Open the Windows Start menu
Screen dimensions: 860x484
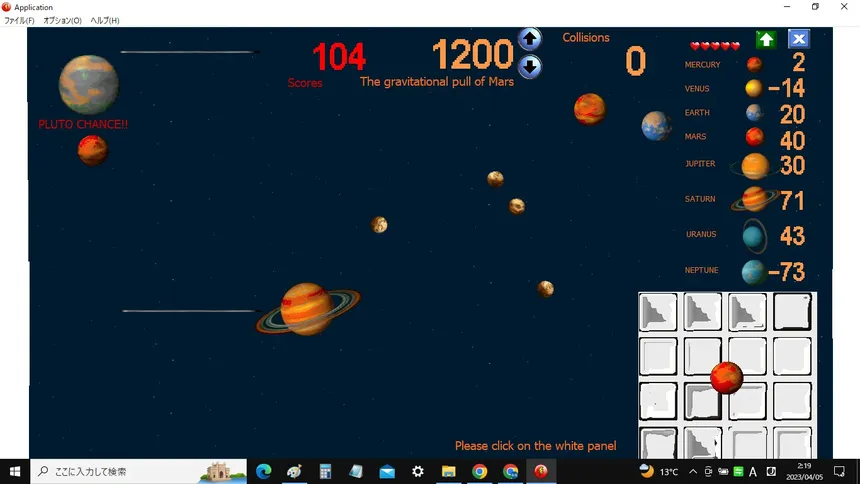point(15,471)
